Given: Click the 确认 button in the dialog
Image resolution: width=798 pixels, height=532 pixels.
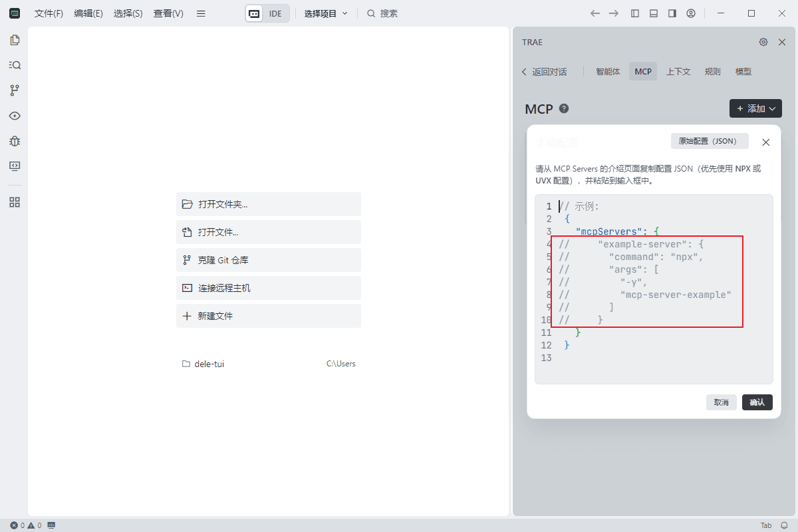Looking at the screenshot, I should (x=757, y=402).
